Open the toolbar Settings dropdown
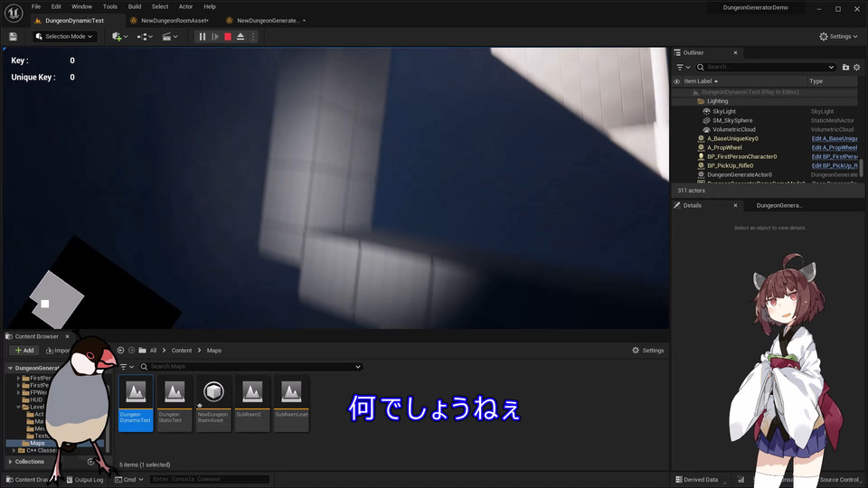 (x=838, y=36)
